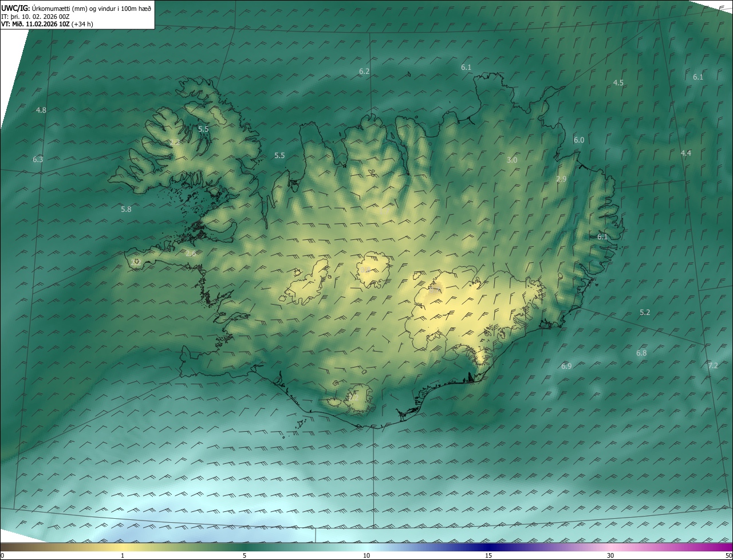This screenshot has height=560, width=733.
Task: Click the color scale tick label 5
Action: [x=245, y=555]
